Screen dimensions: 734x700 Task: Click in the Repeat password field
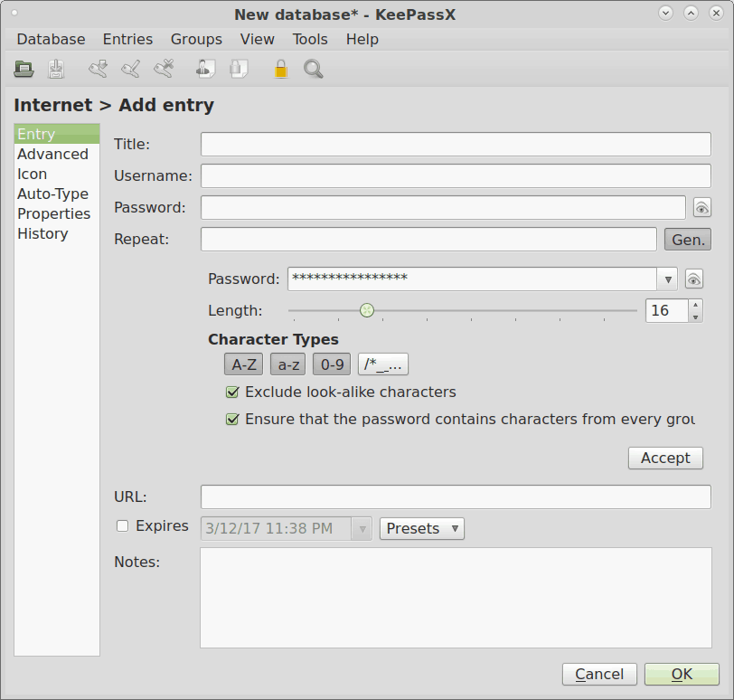coord(428,240)
